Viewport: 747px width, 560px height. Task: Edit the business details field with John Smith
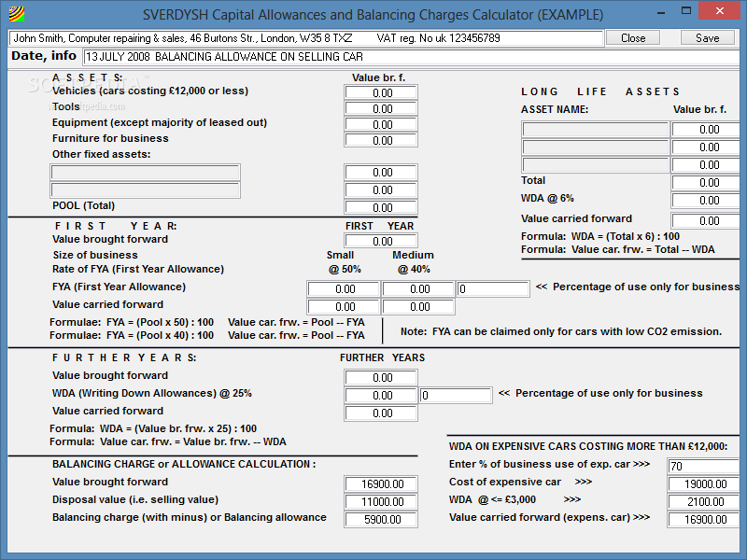pos(306,38)
